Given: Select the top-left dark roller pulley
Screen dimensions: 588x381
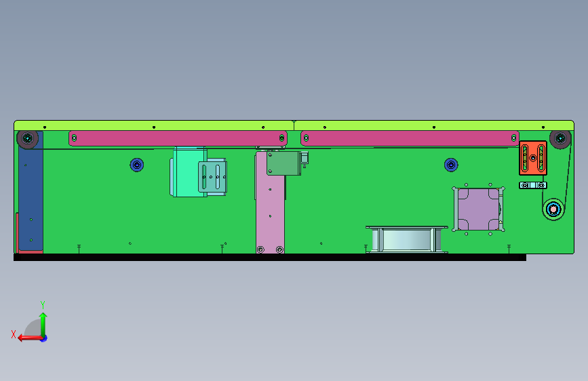Looking at the screenshot, I should 27,138.
